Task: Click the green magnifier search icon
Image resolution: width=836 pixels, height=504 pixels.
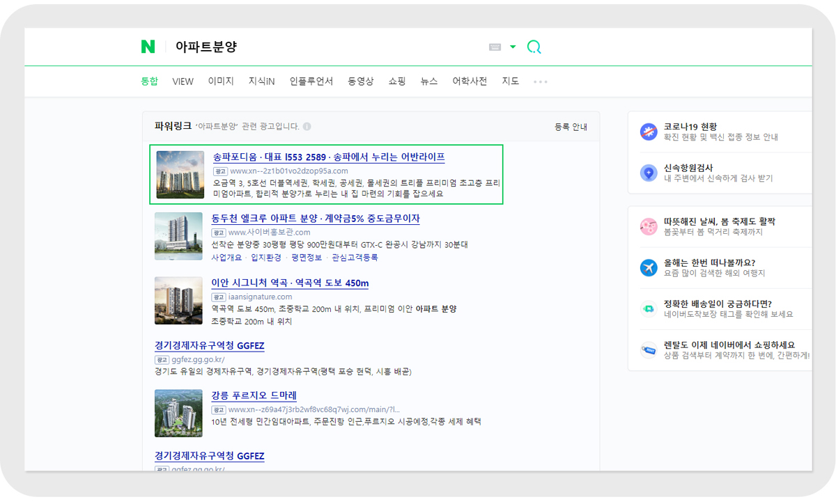Action: 534,47
